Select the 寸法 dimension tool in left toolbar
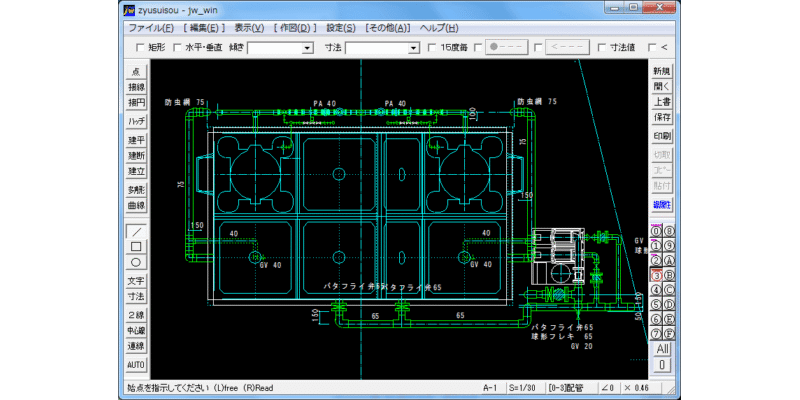 (x=136, y=296)
